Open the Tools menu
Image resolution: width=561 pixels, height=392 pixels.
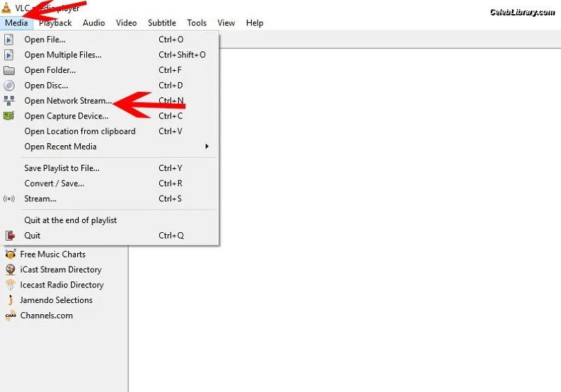[197, 23]
